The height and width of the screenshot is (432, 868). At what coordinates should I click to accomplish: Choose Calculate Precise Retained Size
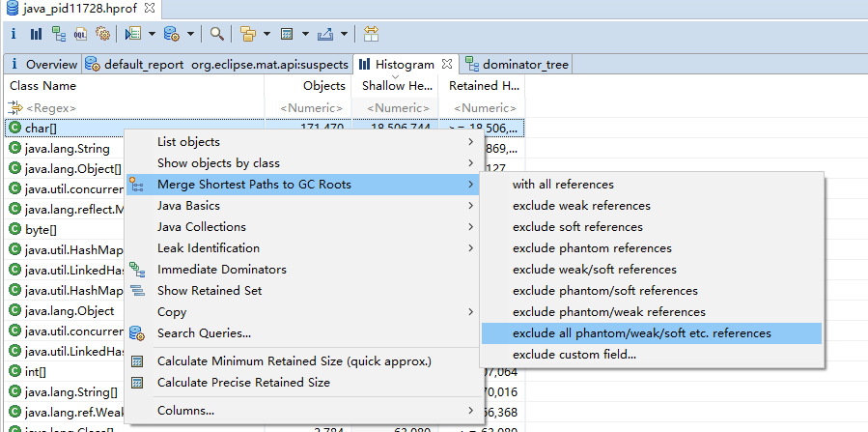click(301, 382)
